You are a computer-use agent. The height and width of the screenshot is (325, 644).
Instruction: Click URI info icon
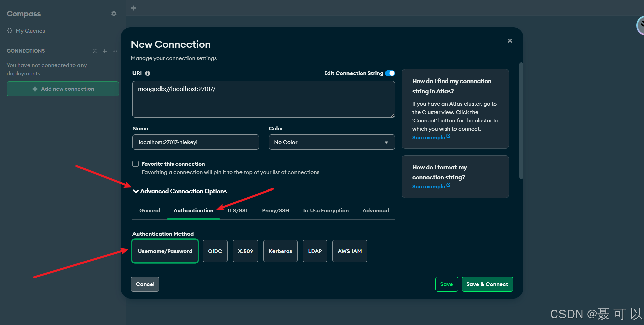(148, 73)
